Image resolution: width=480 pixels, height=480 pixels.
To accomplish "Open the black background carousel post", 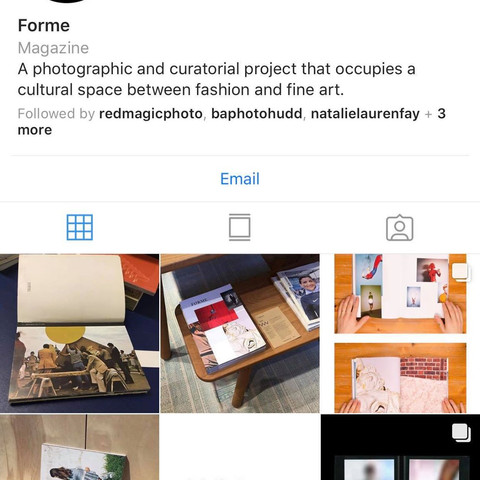I will 400,447.
